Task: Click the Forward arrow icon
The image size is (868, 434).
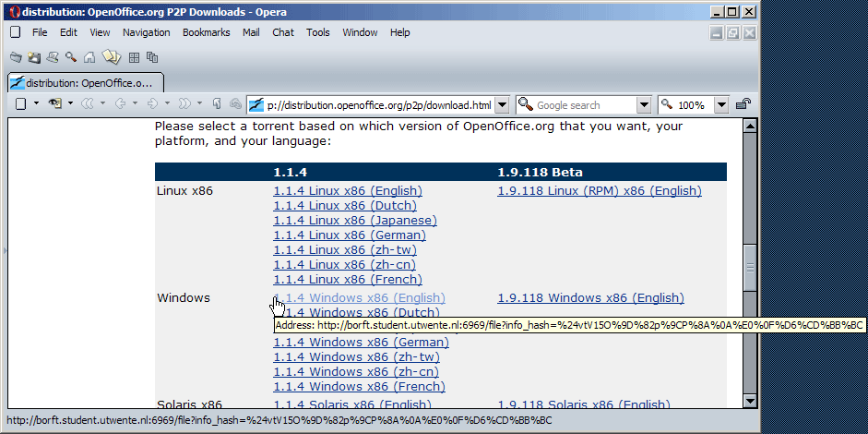Action: pos(152,103)
